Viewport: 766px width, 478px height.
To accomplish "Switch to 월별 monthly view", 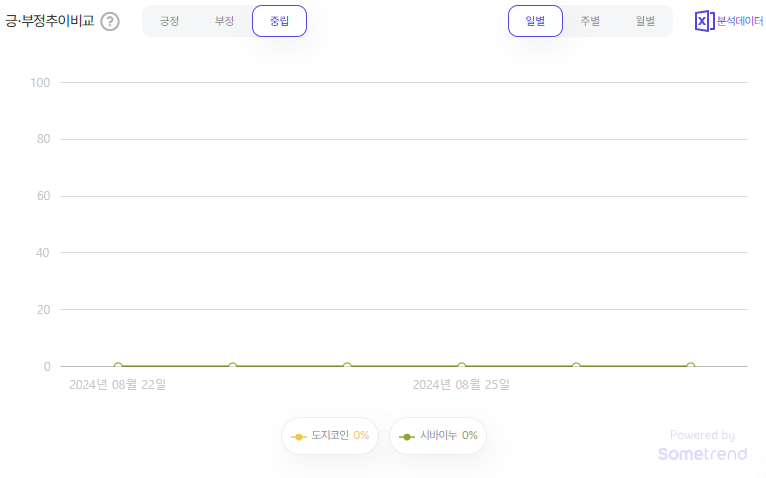I will pos(645,21).
